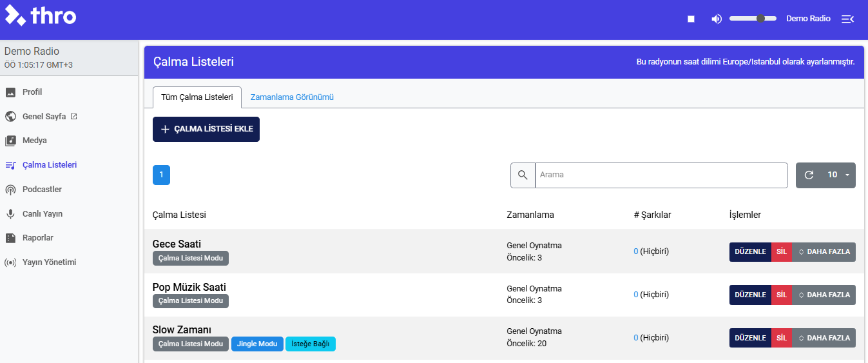Screen dimensions: 868x363
Task: Click the Demo Radio station name in sidebar
Action: [32, 51]
